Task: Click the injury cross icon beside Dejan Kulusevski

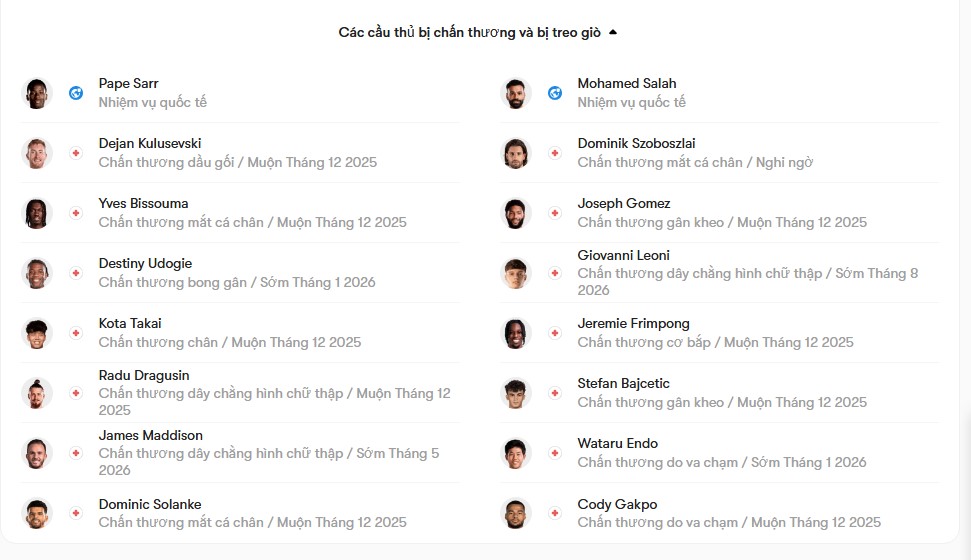Action: click(76, 153)
